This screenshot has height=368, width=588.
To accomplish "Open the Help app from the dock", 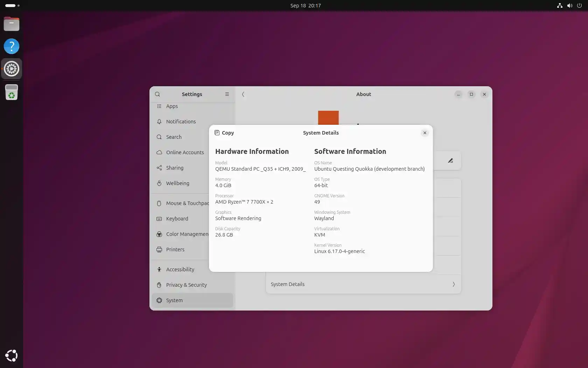I will 12,46.
